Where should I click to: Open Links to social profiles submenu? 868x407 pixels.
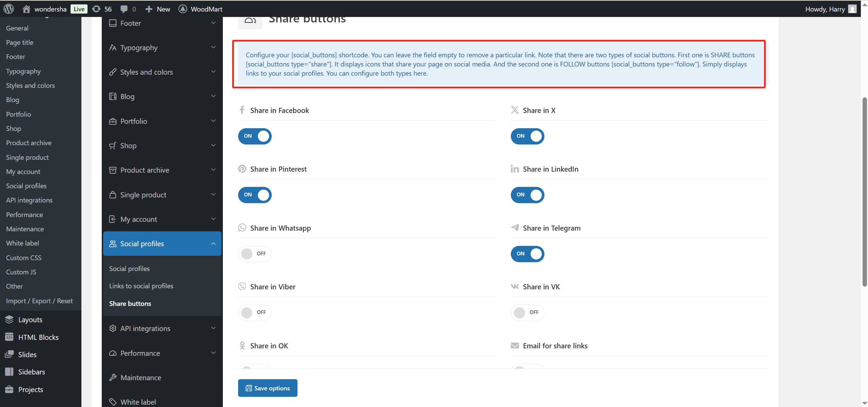point(141,286)
